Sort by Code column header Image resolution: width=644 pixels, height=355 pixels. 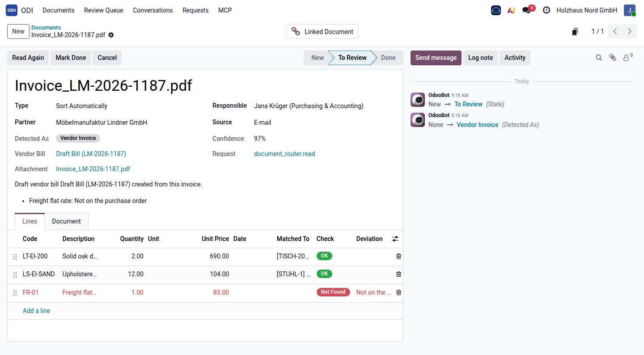tap(30, 239)
